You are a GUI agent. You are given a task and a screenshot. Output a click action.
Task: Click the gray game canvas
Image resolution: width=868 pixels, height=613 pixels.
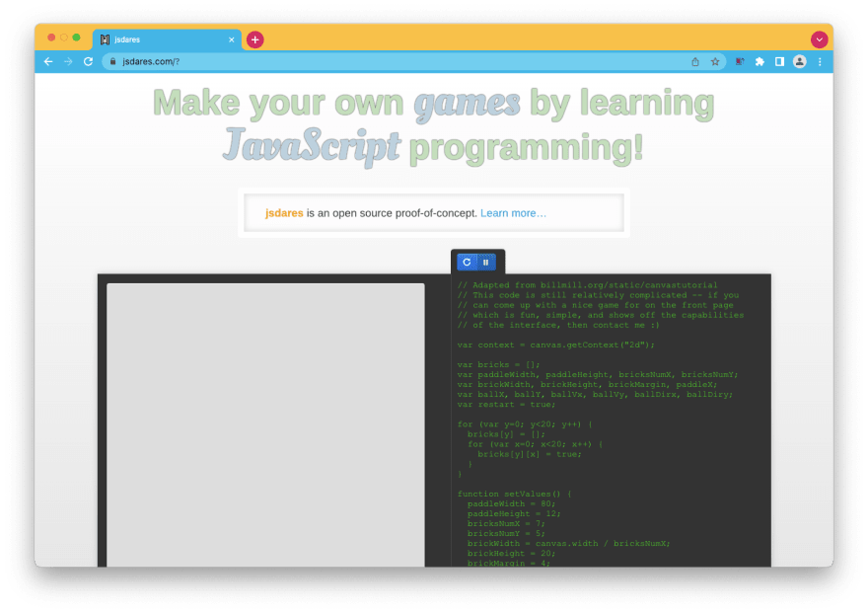pos(265,424)
